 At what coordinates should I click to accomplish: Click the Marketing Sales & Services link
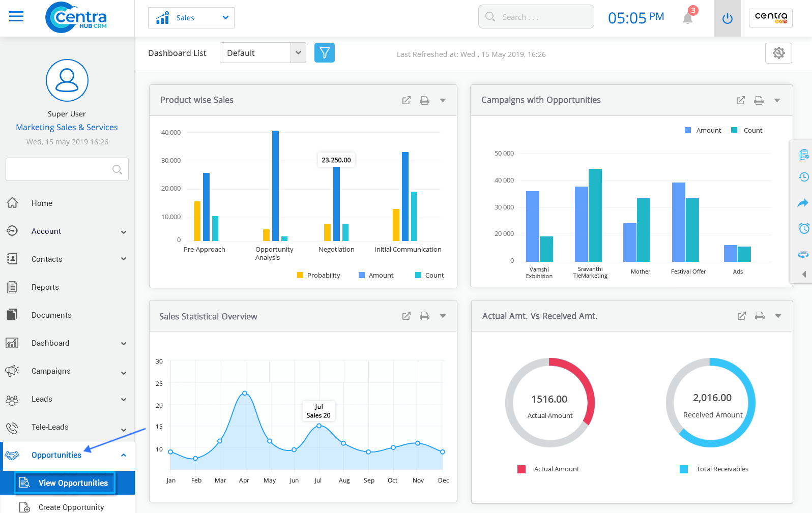coord(67,128)
